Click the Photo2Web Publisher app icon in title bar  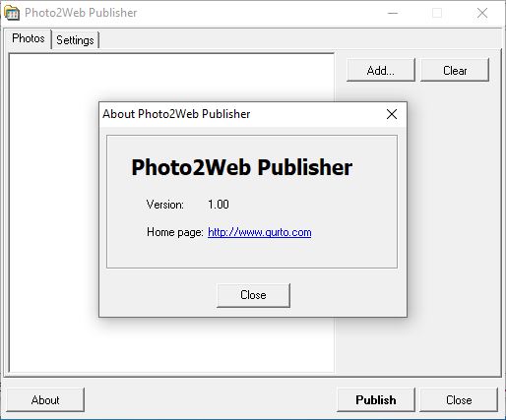click(12, 13)
